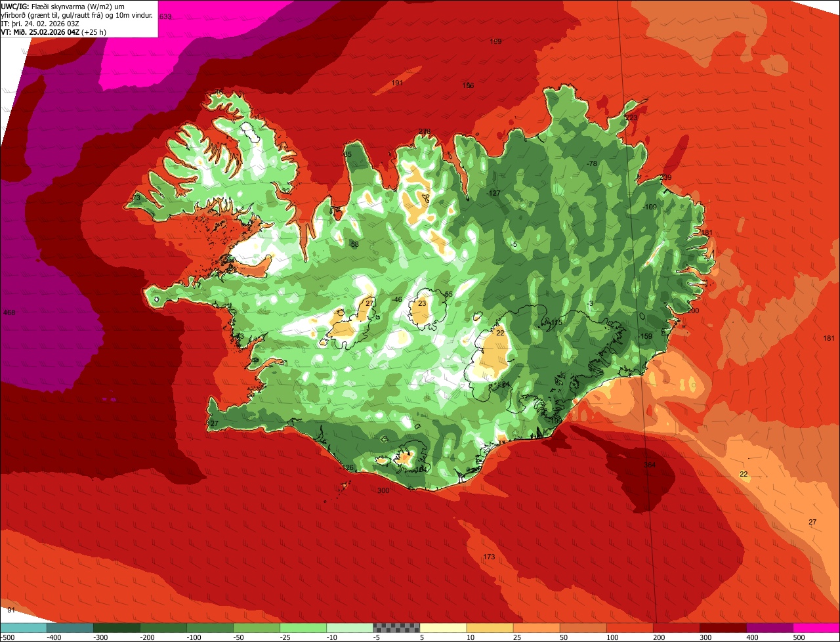Pick the -400 to -300 darkest green swatch
840x642 pixels.
tap(116, 628)
